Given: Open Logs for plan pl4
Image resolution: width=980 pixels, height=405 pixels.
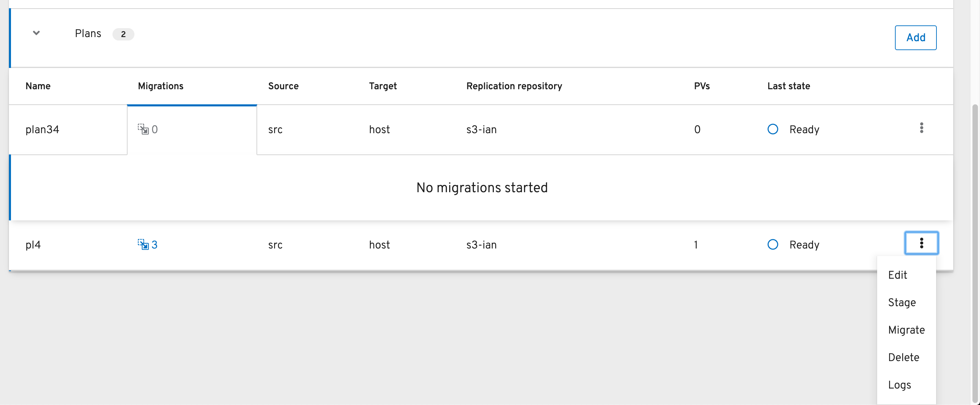Looking at the screenshot, I should pyautogui.click(x=900, y=384).
